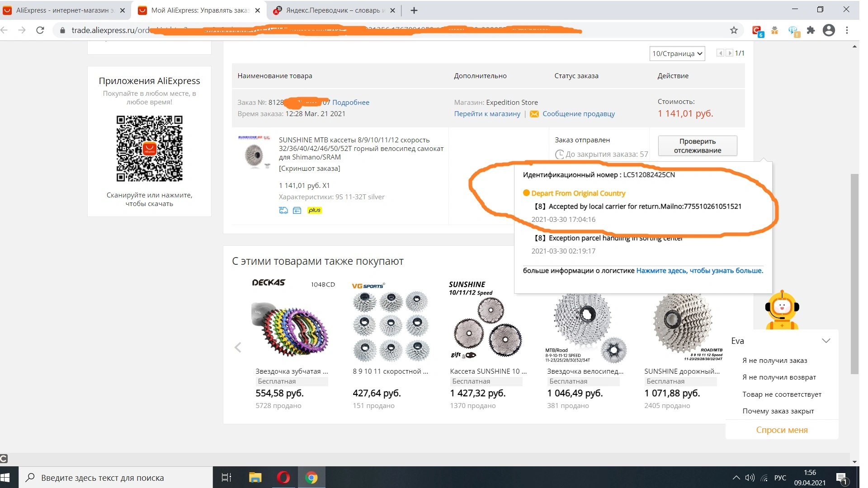The image size is (868, 488).
Task: Click the seller message envelope icon
Action: (x=534, y=114)
